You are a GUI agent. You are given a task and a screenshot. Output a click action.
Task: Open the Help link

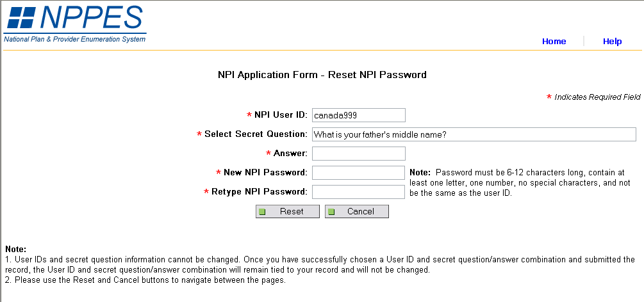pos(612,42)
